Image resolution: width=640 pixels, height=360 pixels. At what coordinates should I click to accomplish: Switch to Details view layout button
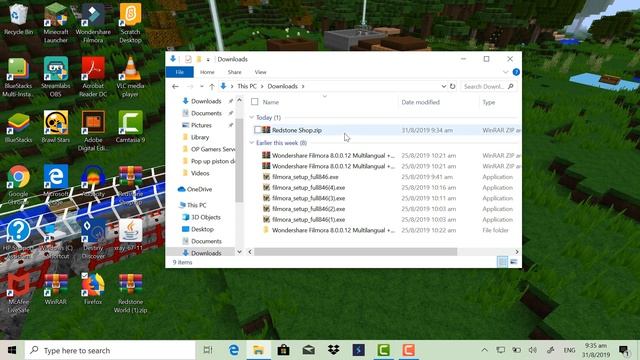[x=502, y=262]
